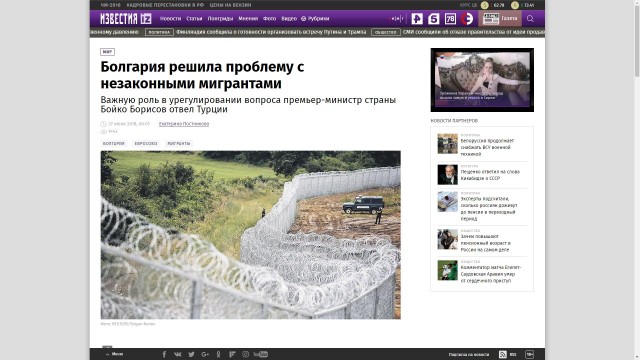Screen dimensions: 640x360
Task: Open Google+ from the footer bar
Action: pos(205,354)
